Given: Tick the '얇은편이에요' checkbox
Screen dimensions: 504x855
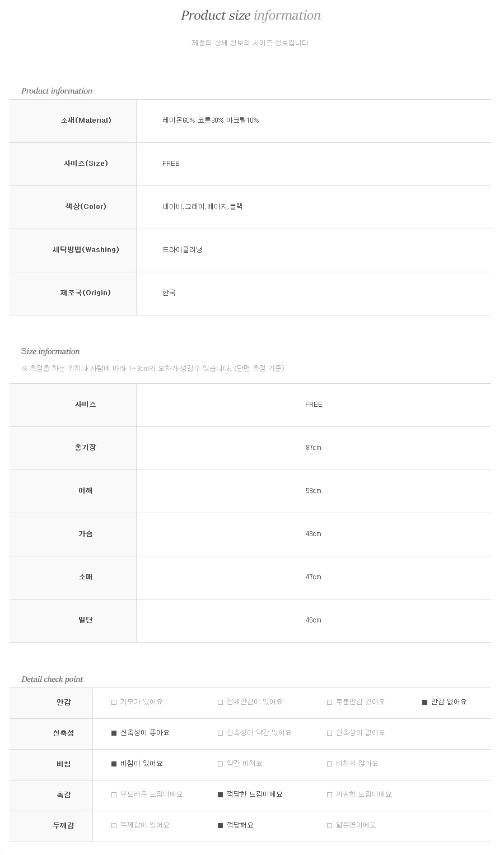Looking at the screenshot, I should pos(330,825).
